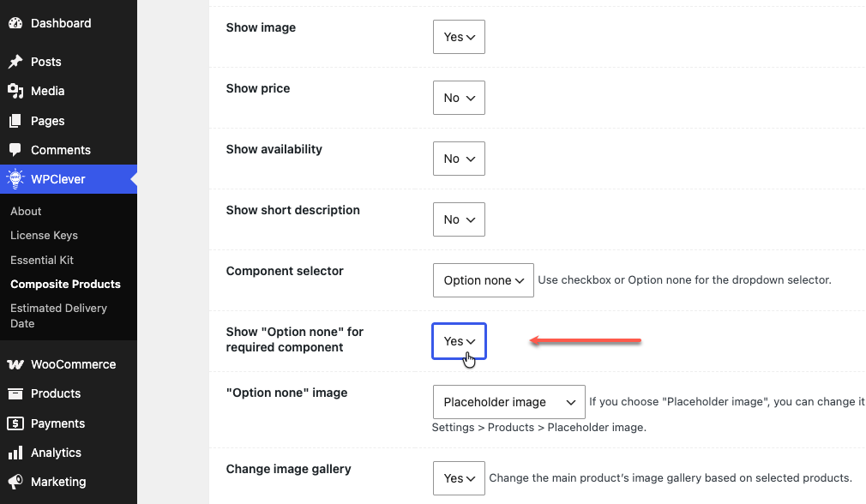Open the License Keys submenu link
The height and width of the screenshot is (504, 866).
point(45,236)
